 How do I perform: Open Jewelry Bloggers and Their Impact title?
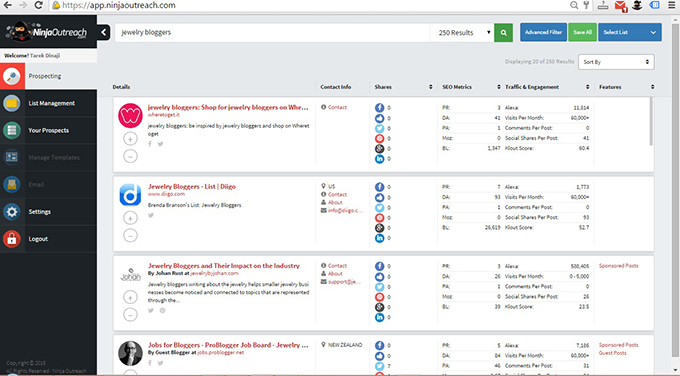(224, 266)
